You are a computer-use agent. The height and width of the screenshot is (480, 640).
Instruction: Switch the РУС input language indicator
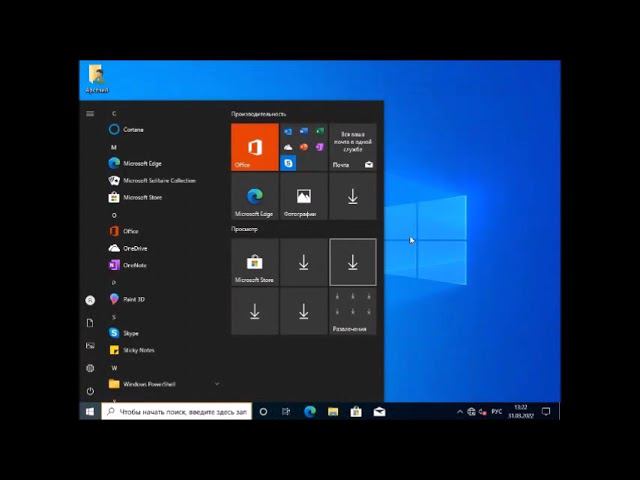496,412
